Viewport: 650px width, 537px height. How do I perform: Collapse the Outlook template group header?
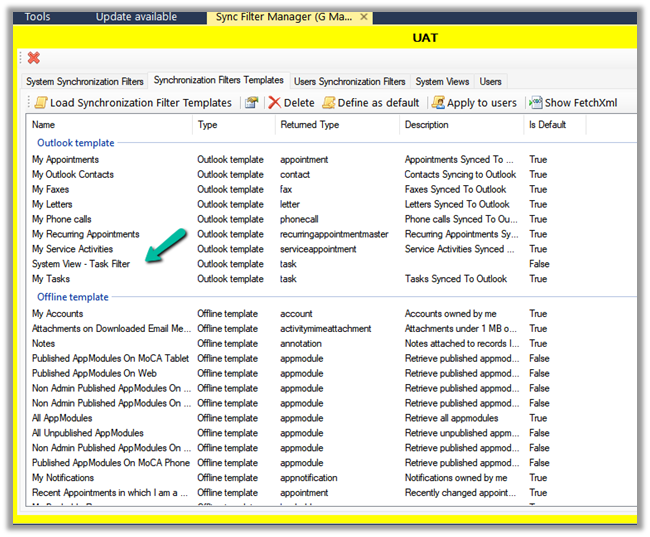point(76,143)
